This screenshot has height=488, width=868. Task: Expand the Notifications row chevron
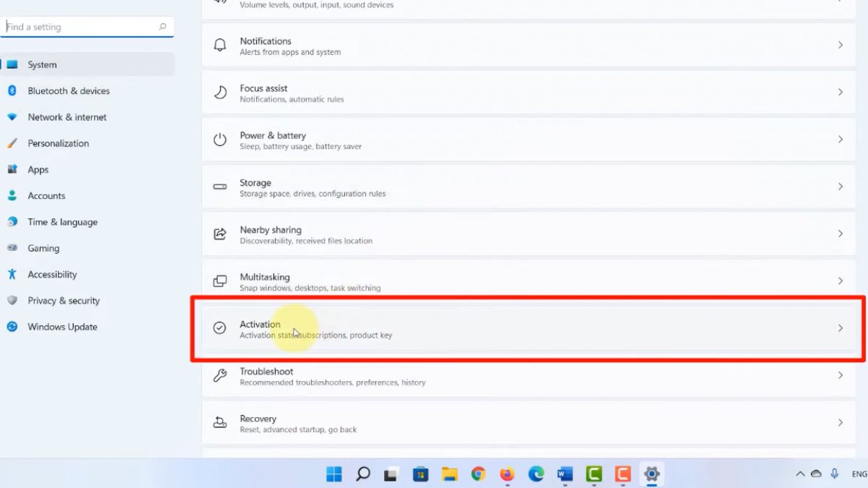[841, 45]
